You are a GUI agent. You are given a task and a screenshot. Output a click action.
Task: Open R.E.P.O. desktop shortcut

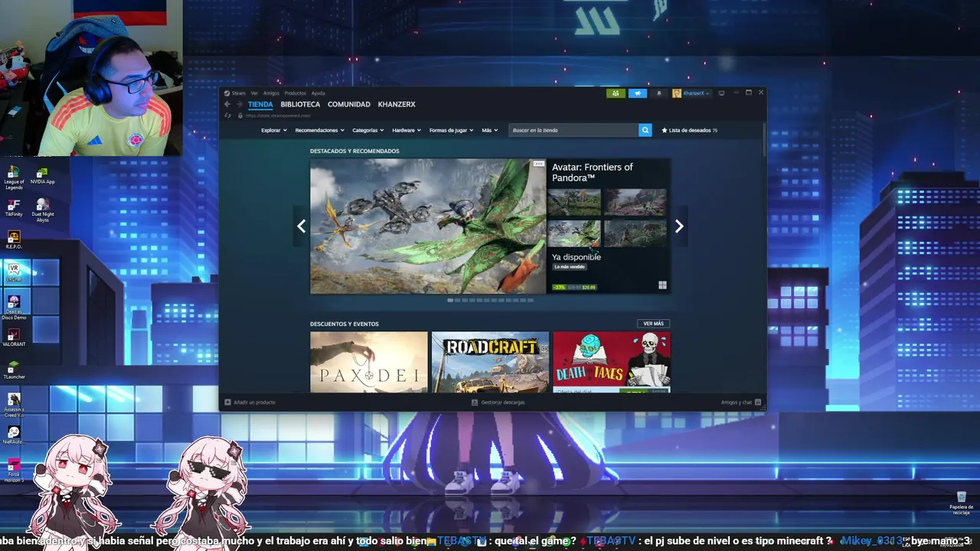pyautogui.click(x=14, y=240)
